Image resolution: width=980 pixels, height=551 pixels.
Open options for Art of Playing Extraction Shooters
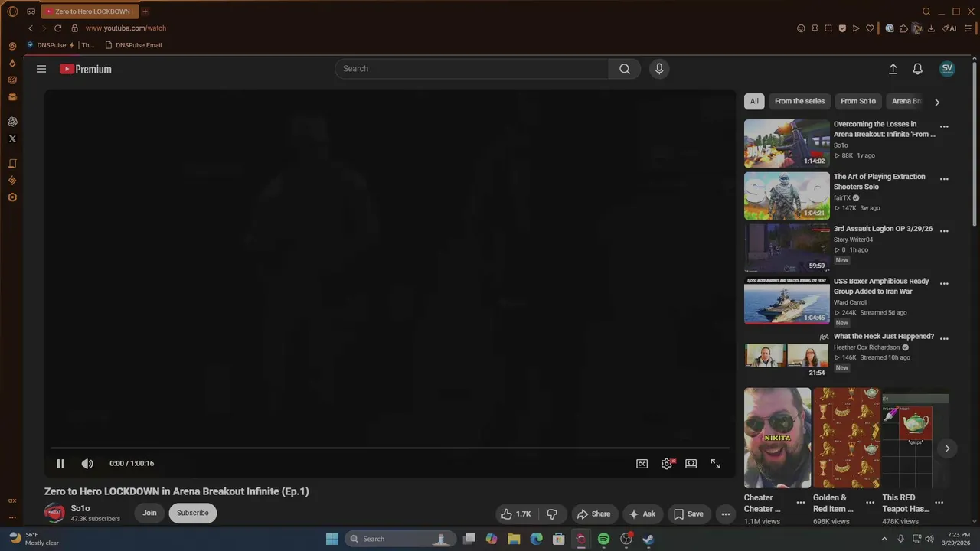(x=944, y=179)
